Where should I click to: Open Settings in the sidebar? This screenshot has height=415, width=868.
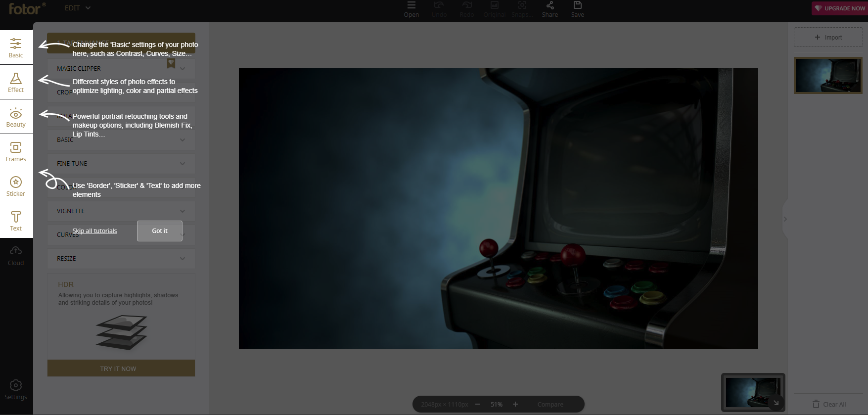16,389
